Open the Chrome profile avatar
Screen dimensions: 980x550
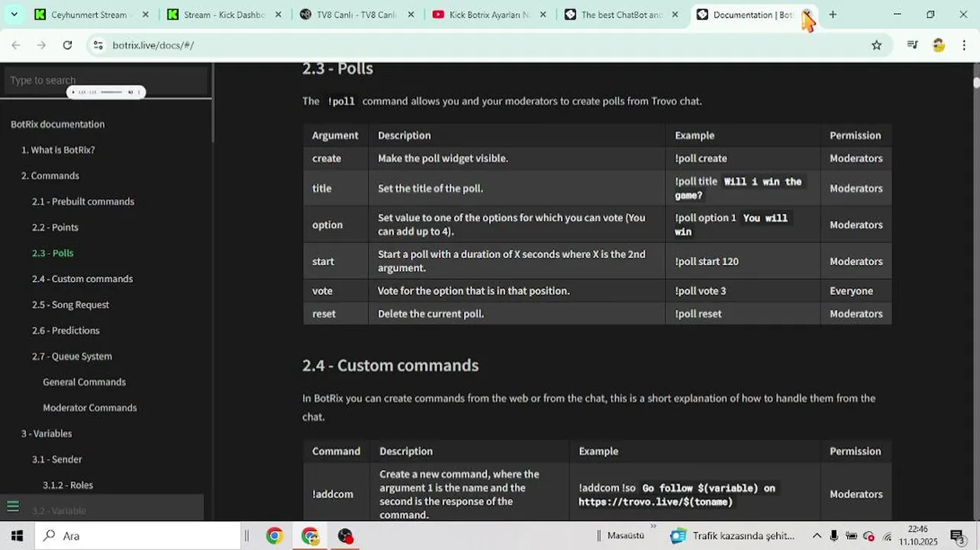tap(939, 45)
